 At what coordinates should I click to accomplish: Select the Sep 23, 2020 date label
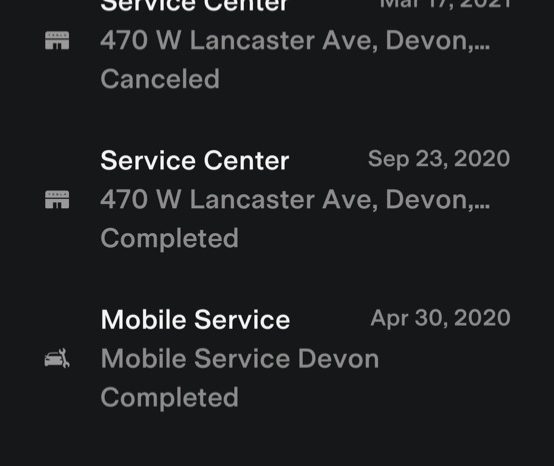[439, 159]
